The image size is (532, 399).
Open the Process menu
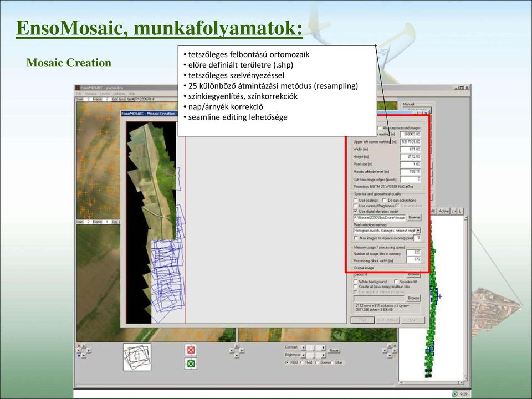pos(90,93)
